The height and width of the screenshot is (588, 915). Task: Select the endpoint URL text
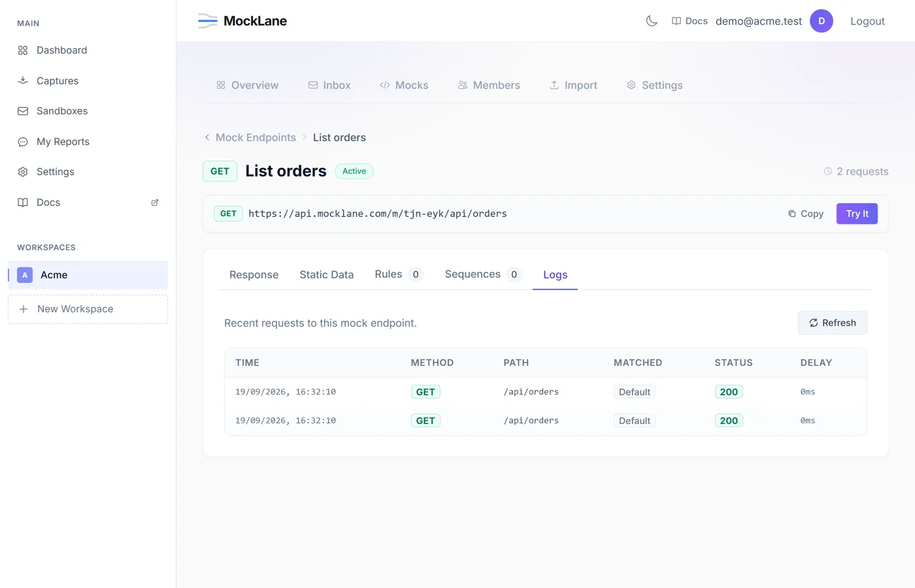coord(378,214)
